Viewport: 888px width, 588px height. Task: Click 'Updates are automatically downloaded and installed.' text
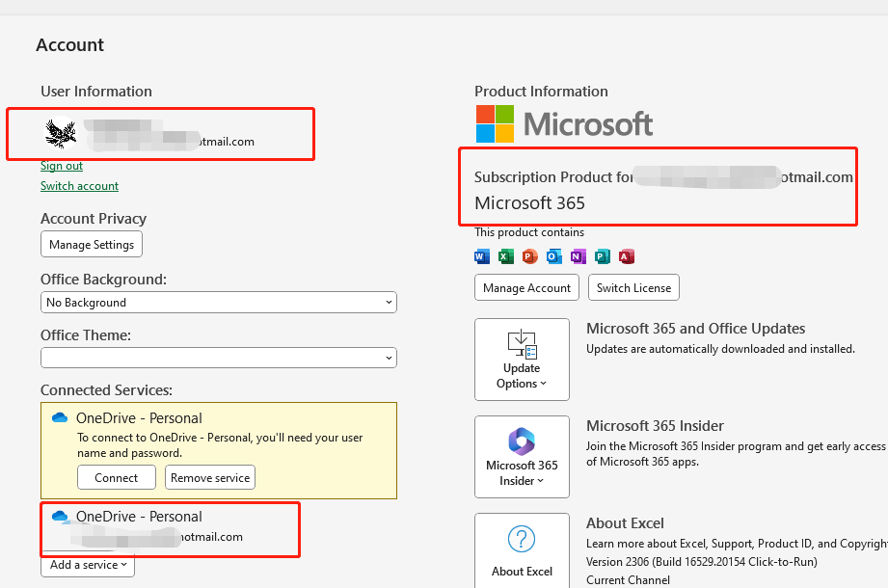click(x=720, y=349)
